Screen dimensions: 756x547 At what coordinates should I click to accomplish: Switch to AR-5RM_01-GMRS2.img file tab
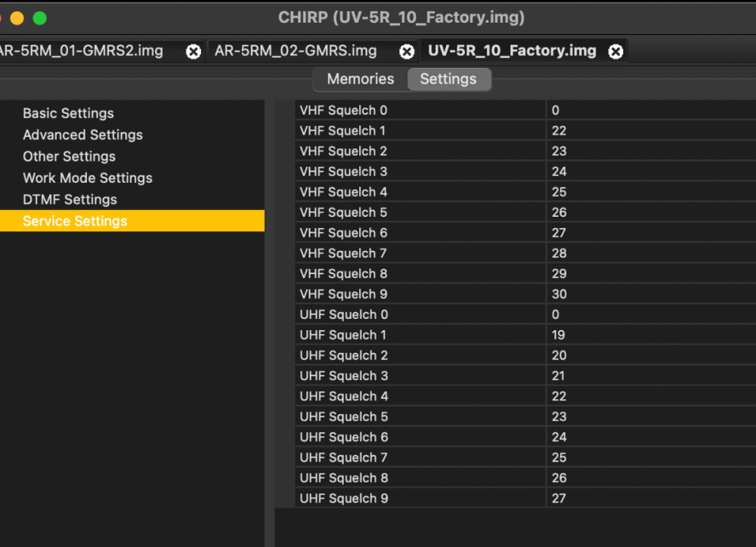coord(82,51)
